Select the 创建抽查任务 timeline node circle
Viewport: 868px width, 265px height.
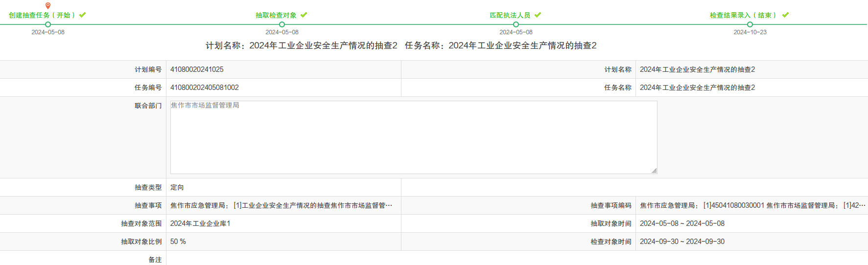[x=48, y=24]
